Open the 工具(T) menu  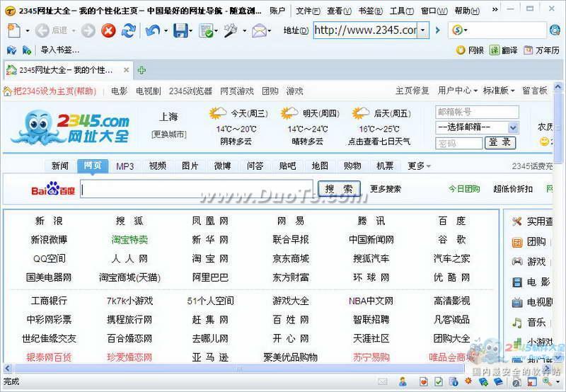point(401,11)
